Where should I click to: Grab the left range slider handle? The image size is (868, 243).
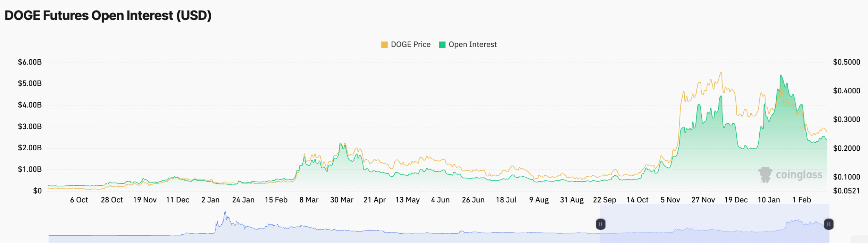click(x=601, y=224)
